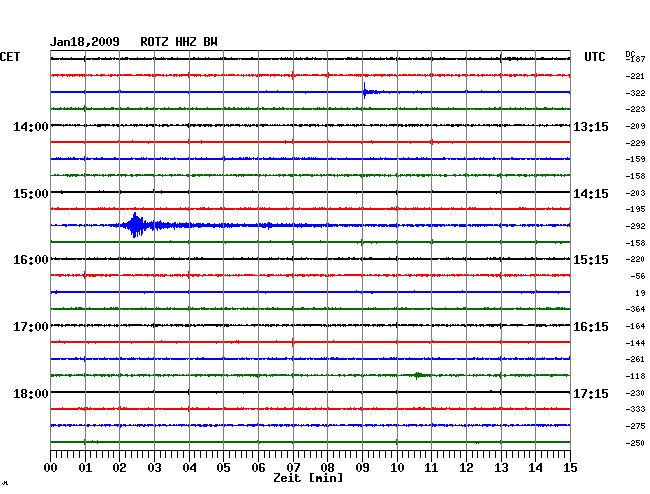Screen dimensions: 650x494
Task: Select DC offset value -223
Action: [635, 109]
